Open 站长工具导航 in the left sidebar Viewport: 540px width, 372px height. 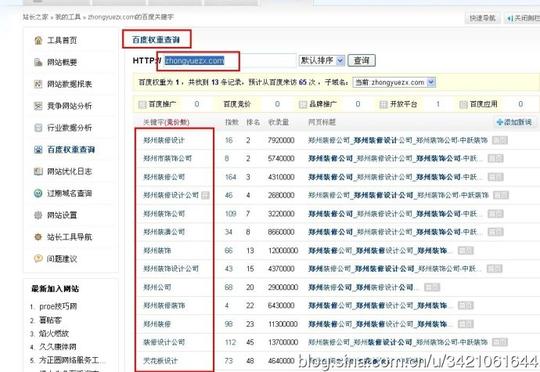69,237
